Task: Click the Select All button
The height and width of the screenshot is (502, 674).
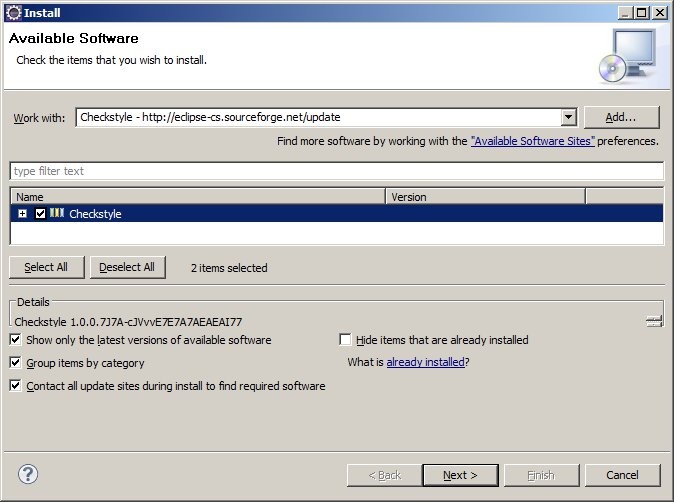Action: (x=46, y=267)
